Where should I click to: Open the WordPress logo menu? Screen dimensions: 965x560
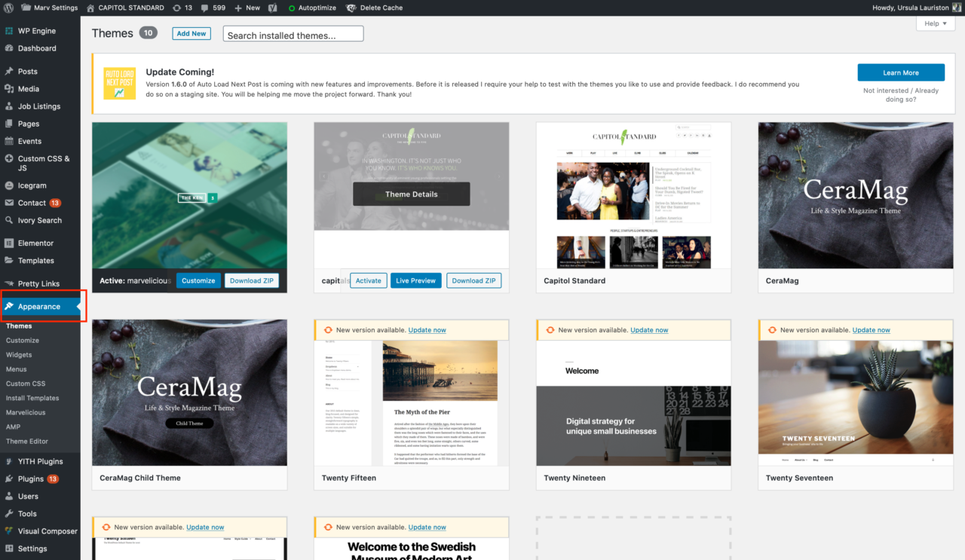point(8,8)
